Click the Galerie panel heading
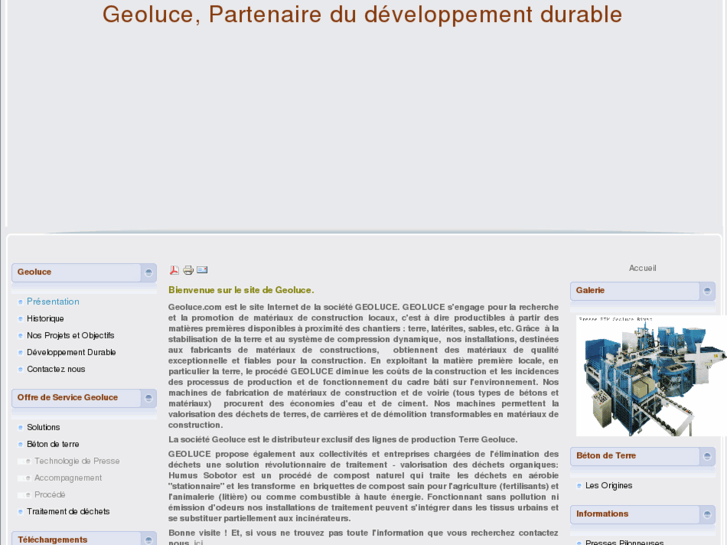This screenshot has width=727, height=545. (590, 290)
